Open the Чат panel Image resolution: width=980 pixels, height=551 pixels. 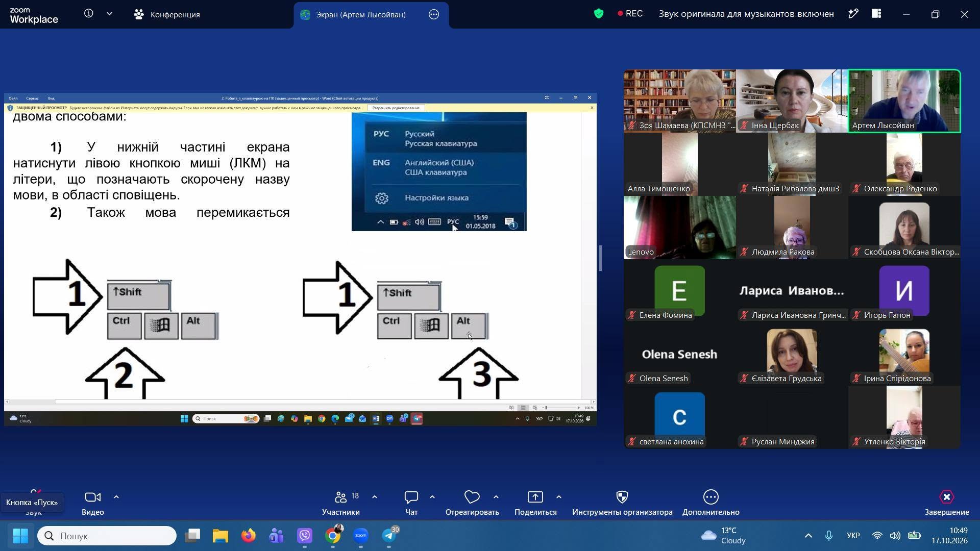click(411, 503)
